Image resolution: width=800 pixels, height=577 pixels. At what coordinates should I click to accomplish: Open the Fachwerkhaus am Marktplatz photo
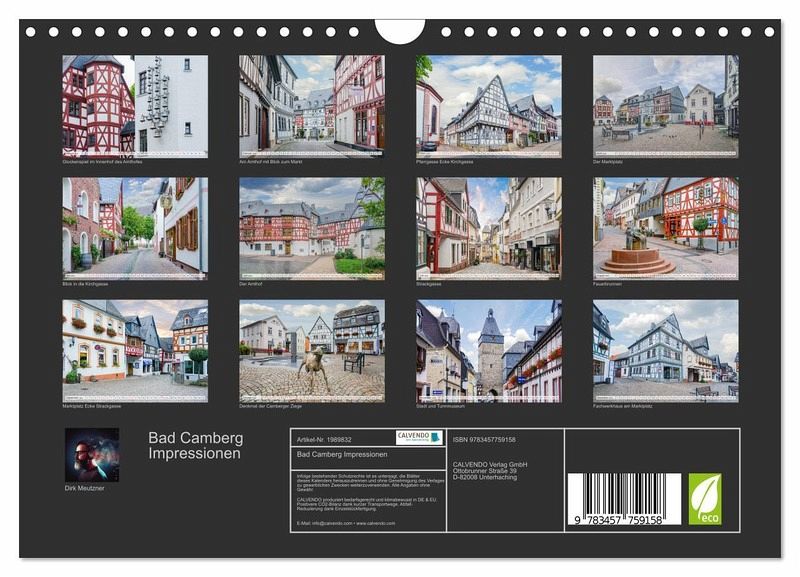click(665, 350)
